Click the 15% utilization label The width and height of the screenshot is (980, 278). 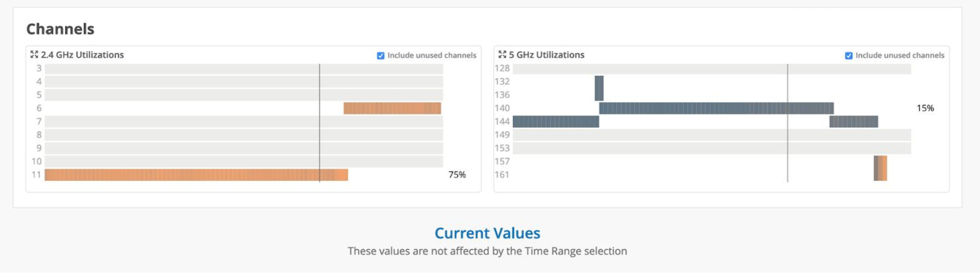click(925, 108)
